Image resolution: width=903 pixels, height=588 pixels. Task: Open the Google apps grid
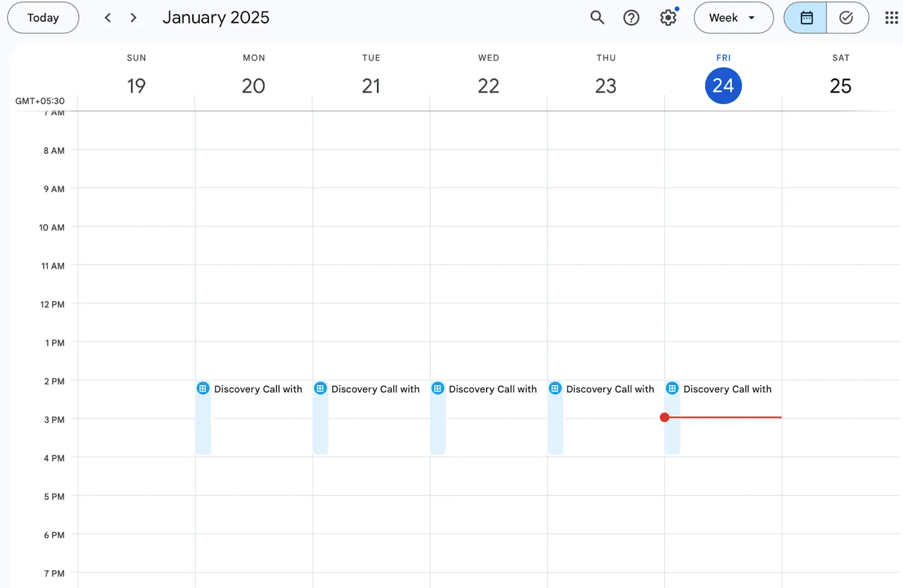pos(891,17)
